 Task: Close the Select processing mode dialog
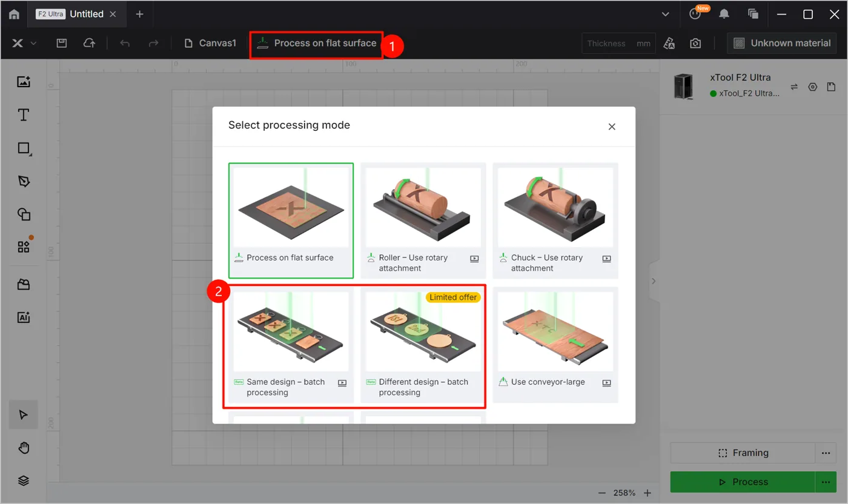click(x=612, y=127)
